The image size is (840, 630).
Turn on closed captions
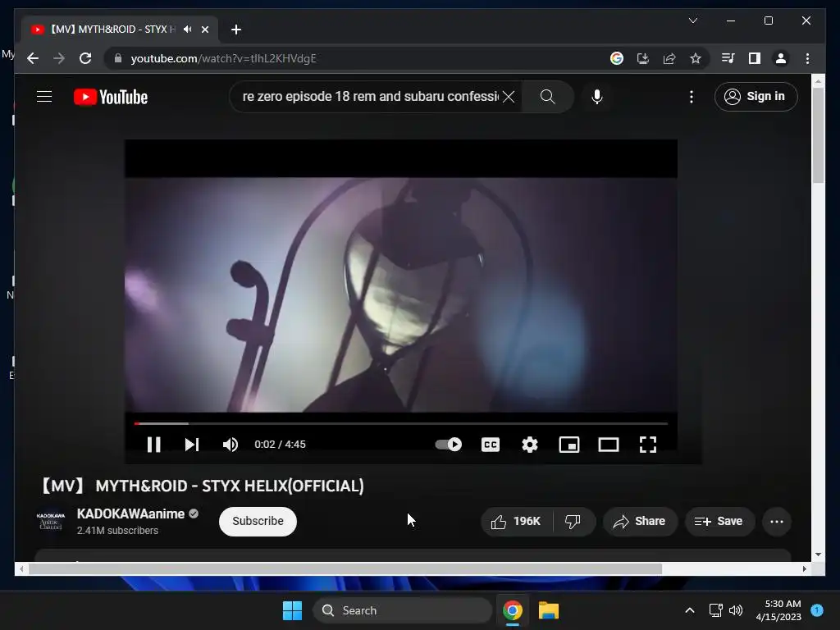(x=491, y=444)
